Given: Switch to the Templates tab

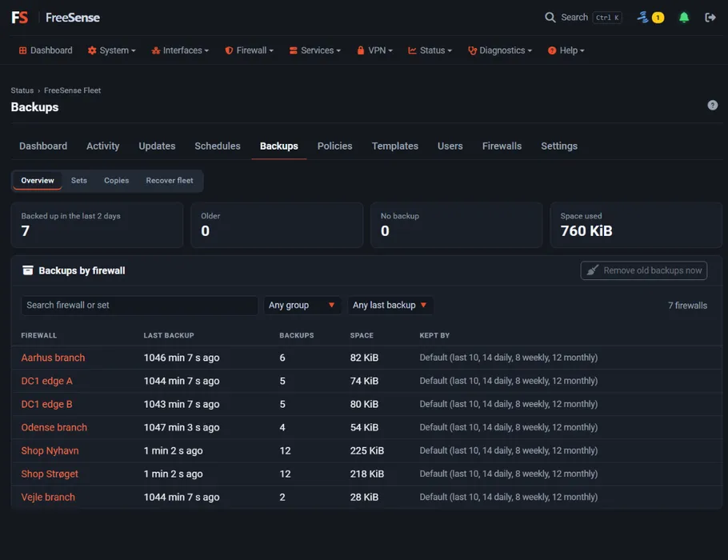Looking at the screenshot, I should 394,146.
